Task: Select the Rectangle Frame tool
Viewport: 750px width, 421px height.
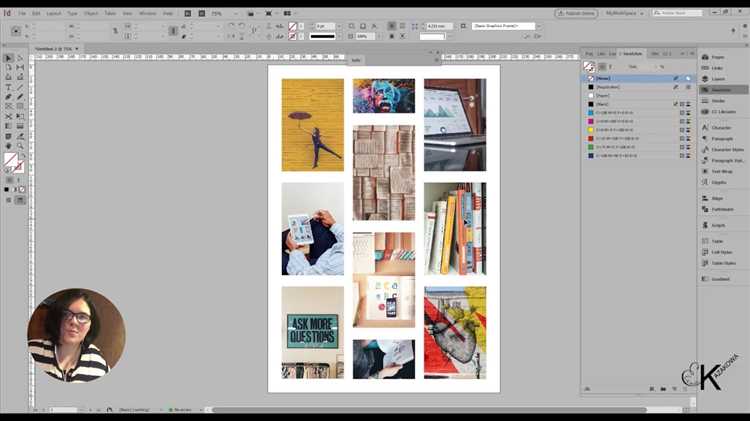Action: coord(8,107)
